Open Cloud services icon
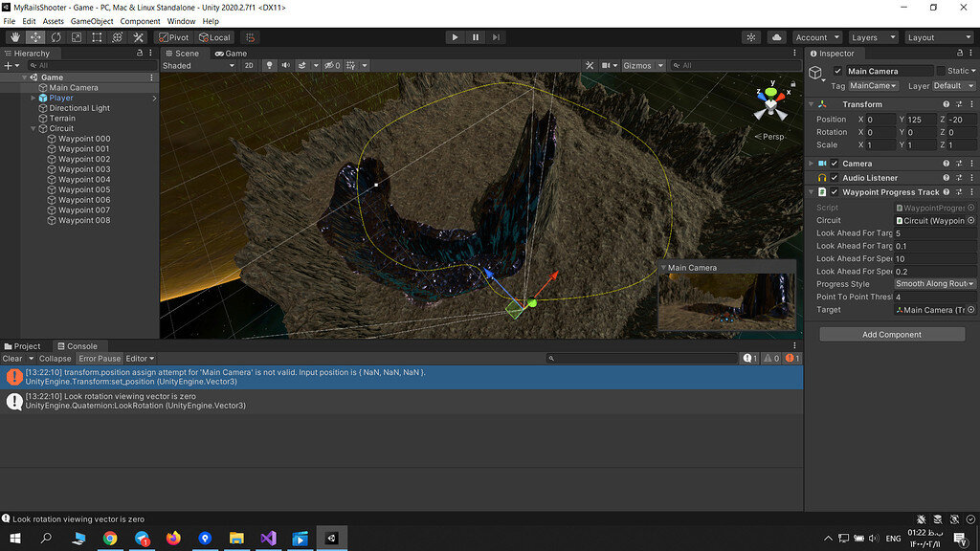Viewport: 980px width, 551px height. click(776, 37)
